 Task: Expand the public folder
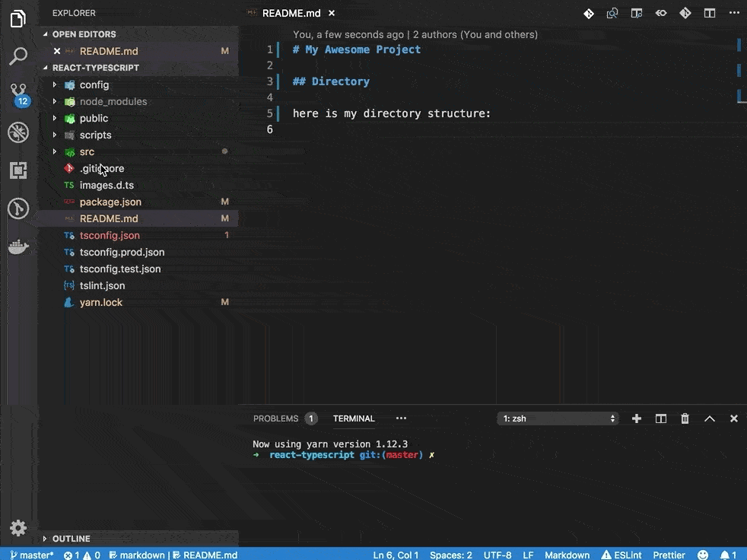click(x=54, y=118)
